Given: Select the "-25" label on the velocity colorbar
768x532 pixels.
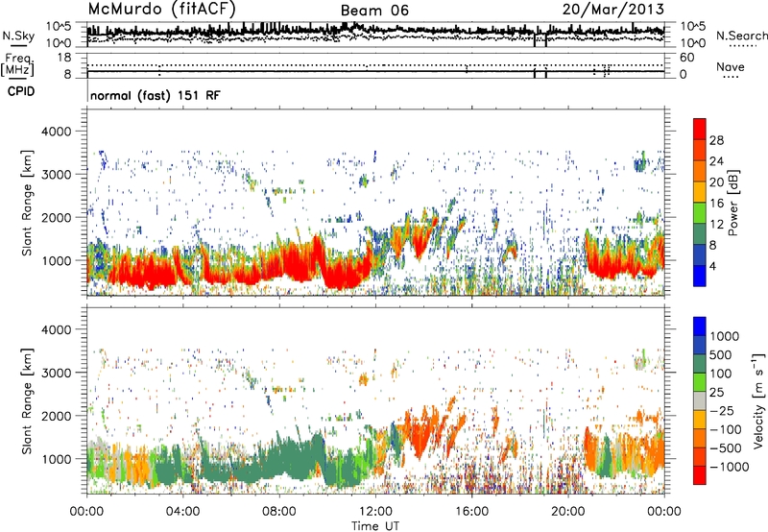Looking at the screenshot, I should click(x=721, y=411).
